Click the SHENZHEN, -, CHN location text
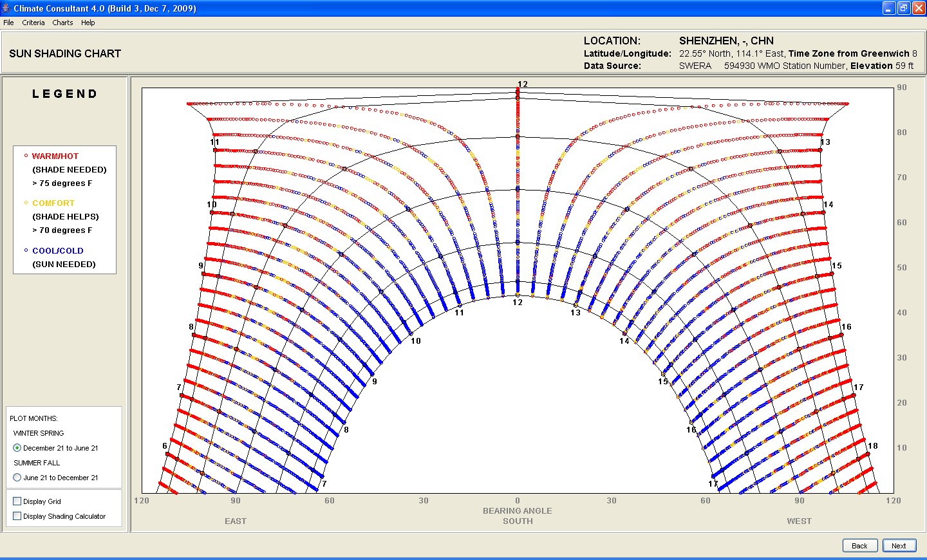The image size is (927, 560). click(726, 41)
